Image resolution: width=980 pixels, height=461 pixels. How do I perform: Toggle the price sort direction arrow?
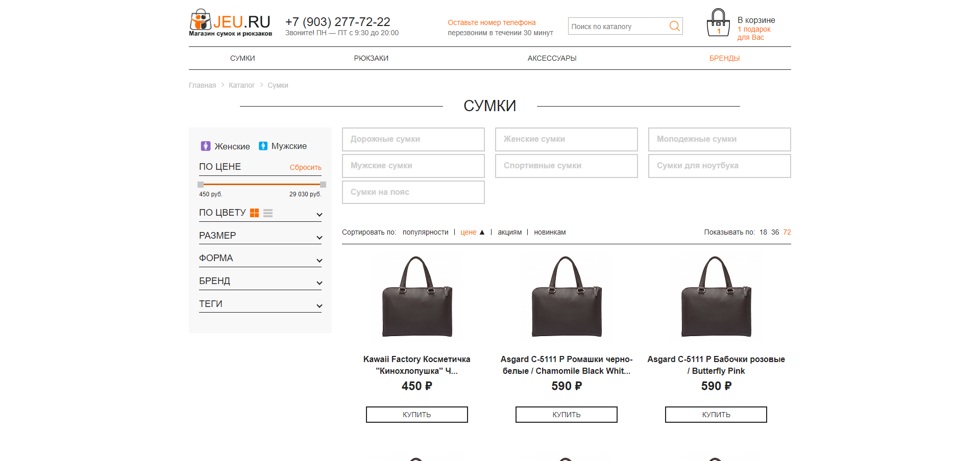pos(482,233)
